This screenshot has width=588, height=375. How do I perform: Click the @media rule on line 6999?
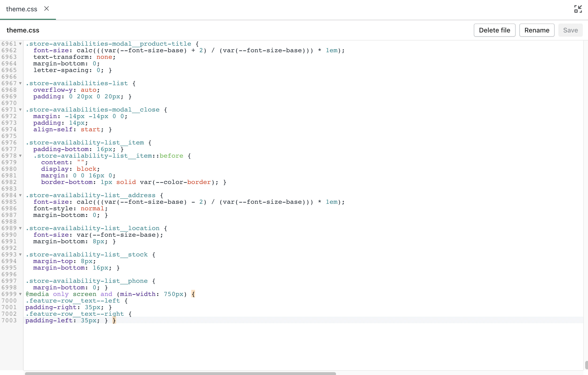click(x=37, y=294)
